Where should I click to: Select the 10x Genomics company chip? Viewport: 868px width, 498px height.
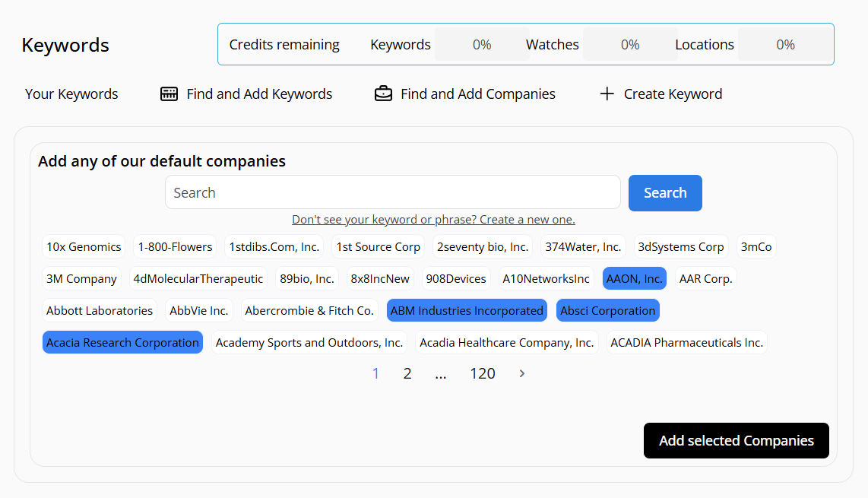click(x=84, y=247)
